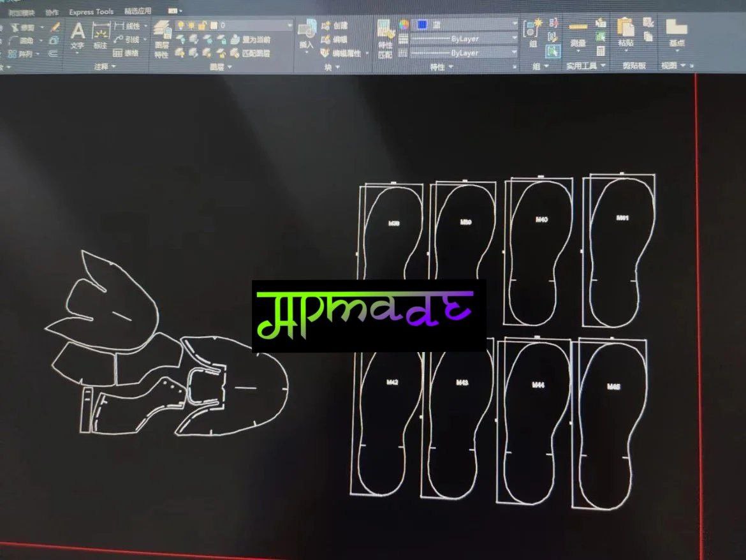Click the Quick Calculator icon in Utilities
Viewport: 746px width, 560px height.
[601, 50]
